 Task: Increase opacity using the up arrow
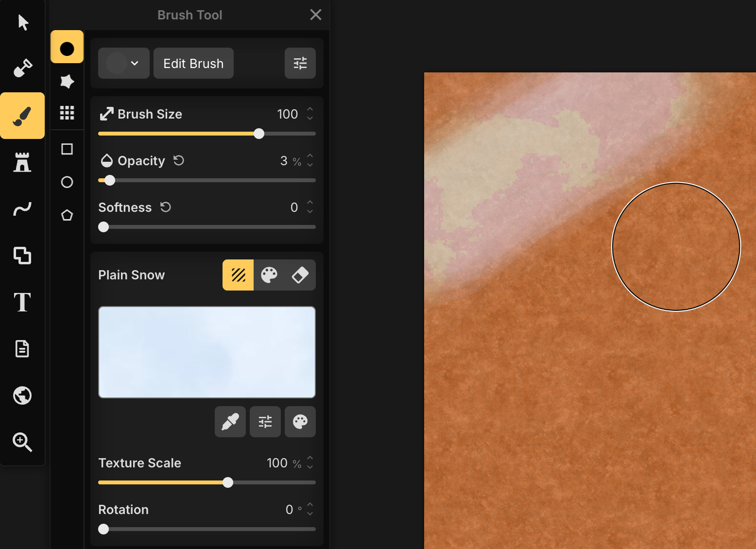point(310,156)
